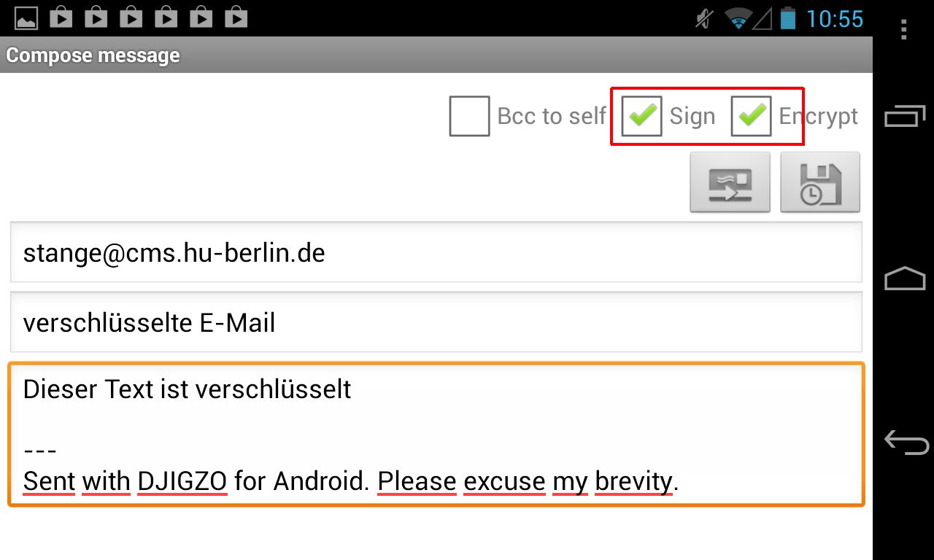Tap the Android home button
This screenshot has width=934, height=560.
pyautogui.click(x=905, y=279)
